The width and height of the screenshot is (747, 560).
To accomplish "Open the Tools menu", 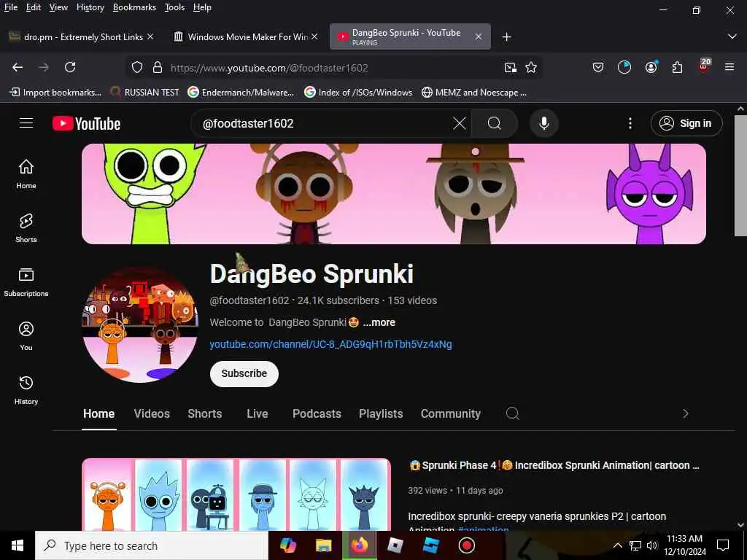I will [174, 7].
